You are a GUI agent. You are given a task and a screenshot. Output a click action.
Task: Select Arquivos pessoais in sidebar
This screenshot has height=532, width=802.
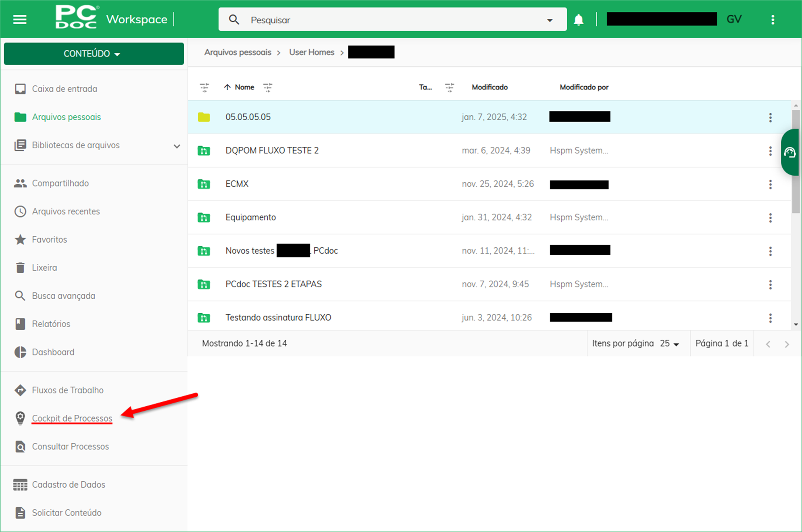click(x=67, y=117)
